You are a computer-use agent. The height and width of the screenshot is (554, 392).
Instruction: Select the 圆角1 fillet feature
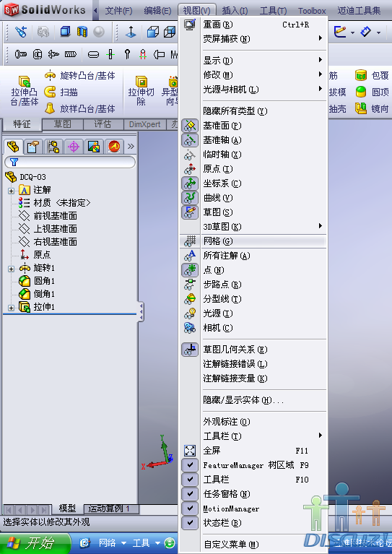37,281
